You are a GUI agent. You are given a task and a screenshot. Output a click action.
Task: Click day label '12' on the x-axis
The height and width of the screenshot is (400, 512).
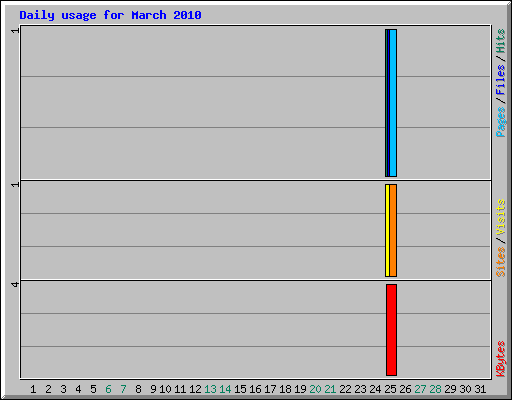tap(195, 389)
